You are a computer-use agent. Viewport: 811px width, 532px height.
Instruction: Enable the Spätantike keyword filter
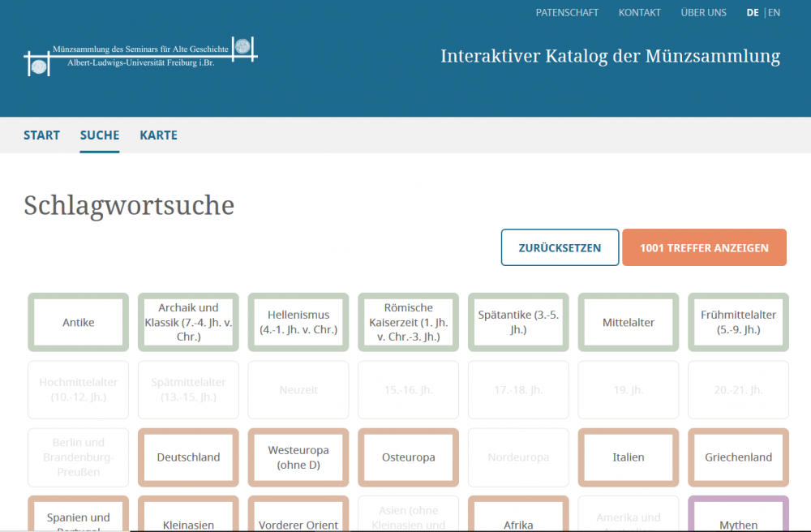coord(518,322)
